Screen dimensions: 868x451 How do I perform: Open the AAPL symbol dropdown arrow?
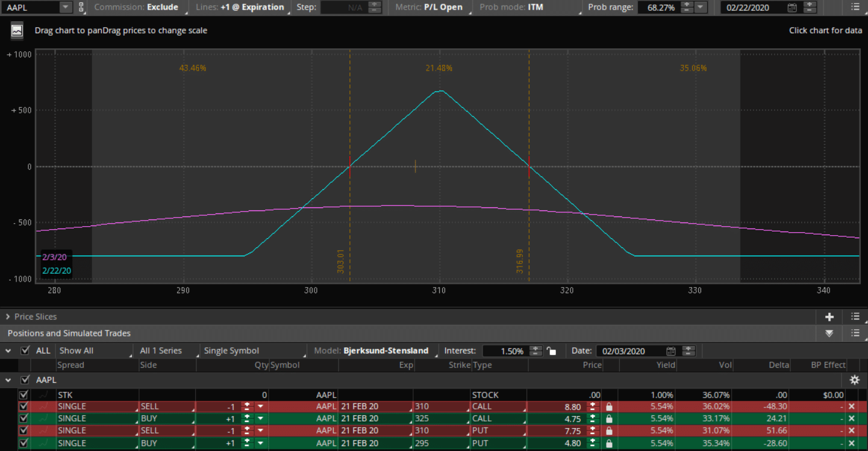(x=65, y=7)
